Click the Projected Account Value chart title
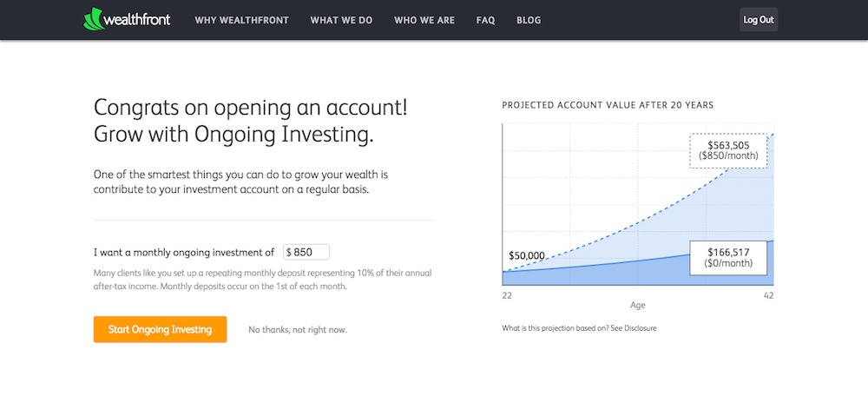Screen dimensions: 868x396 point(608,105)
